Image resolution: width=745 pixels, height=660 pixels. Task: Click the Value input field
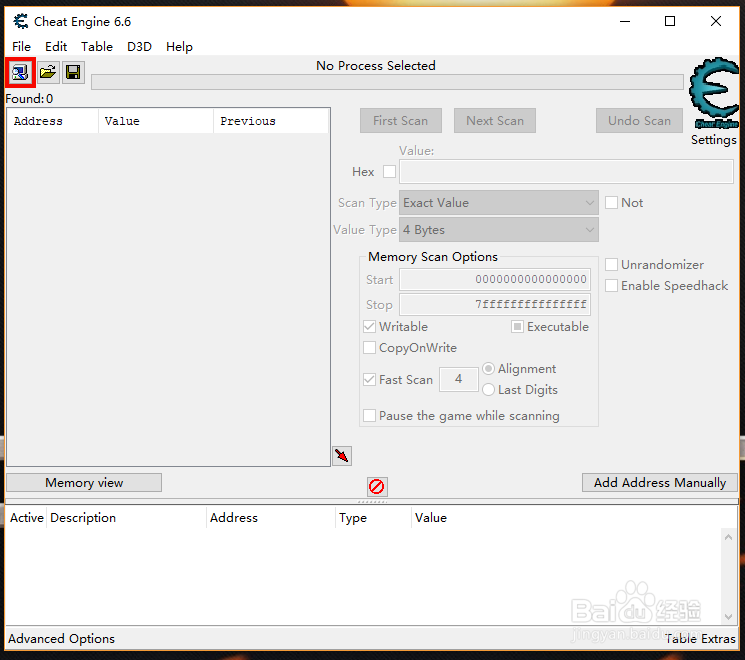(566, 172)
